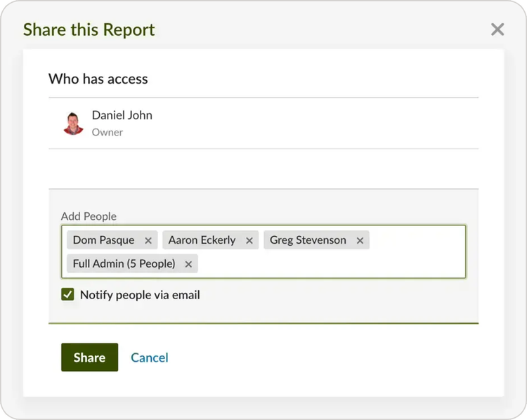
Task: Select the Dom Pasque name chip
Action: pos(103,240)
